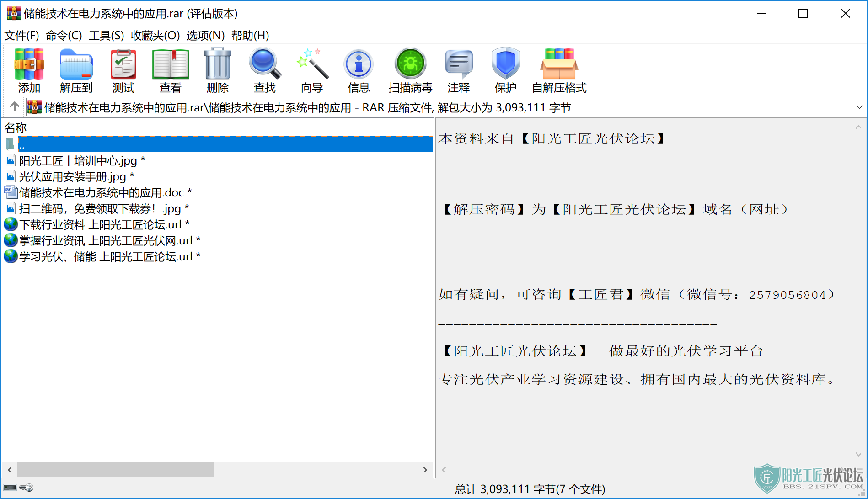Click the Add (添加) toolbar icon
Screen dimensions: 868x499
29,70
